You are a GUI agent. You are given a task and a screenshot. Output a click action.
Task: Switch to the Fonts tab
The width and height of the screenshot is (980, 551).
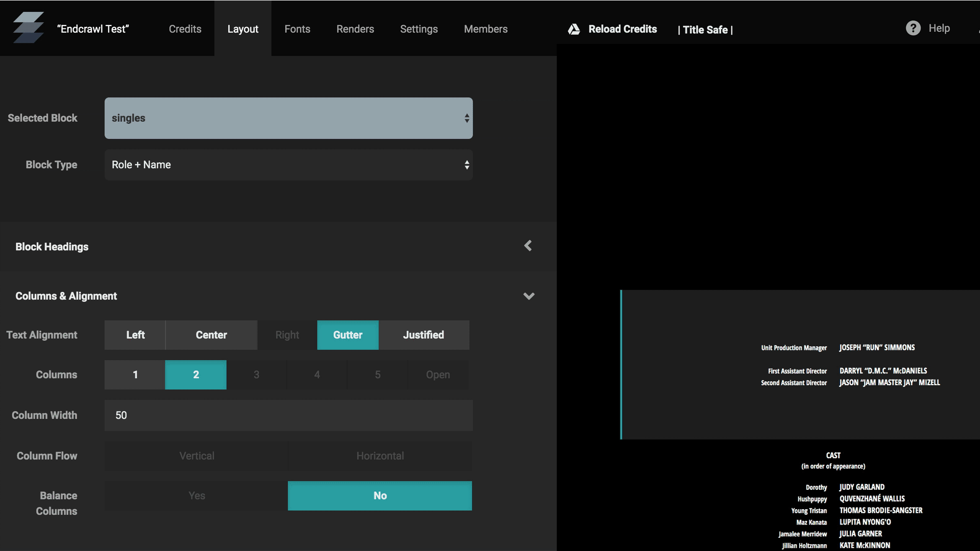click(x=297, y=29)
